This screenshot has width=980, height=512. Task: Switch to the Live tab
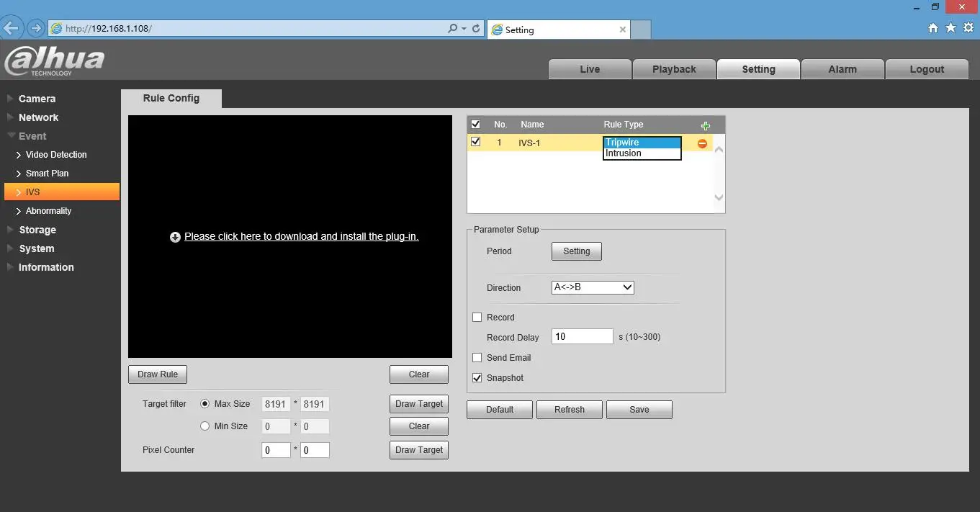click(x=590, y=69)
